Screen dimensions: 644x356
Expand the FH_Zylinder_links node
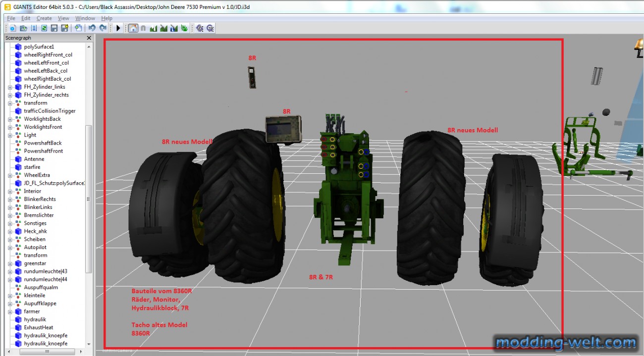pyautogui.click(x=10, y=87)
